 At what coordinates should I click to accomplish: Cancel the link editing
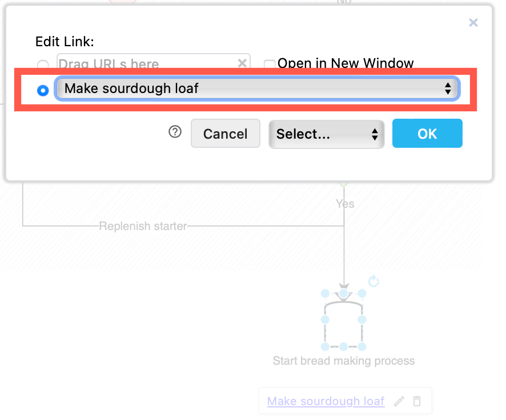pyautogui.click(x=225, y=133)
